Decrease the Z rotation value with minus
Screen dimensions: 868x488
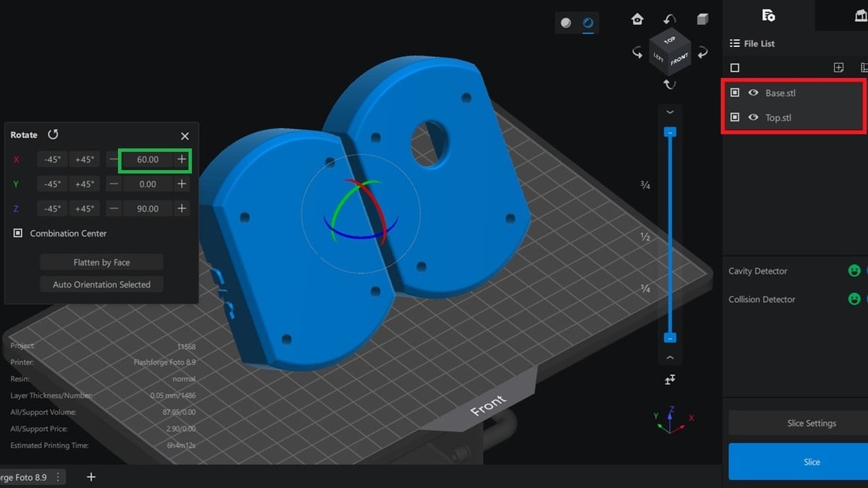click(x=114, y=208)
